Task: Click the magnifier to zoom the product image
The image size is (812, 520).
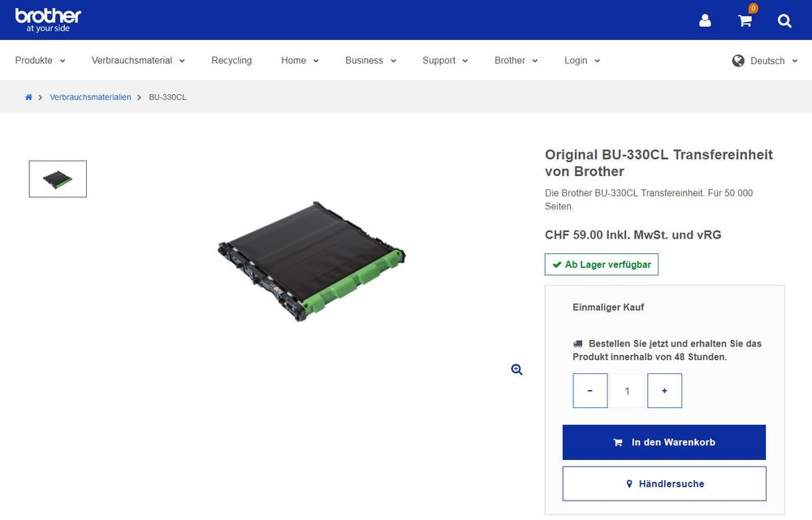Action: click(516, 369)
